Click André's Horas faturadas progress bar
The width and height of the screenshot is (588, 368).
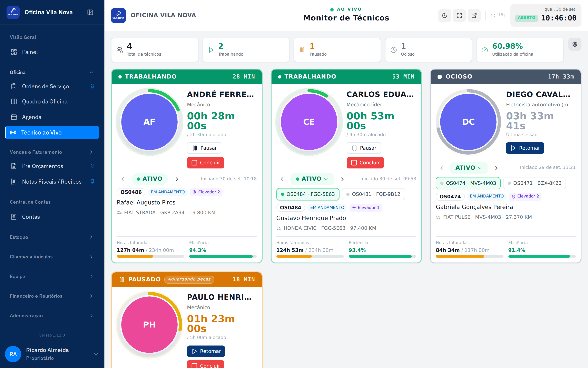150,256
